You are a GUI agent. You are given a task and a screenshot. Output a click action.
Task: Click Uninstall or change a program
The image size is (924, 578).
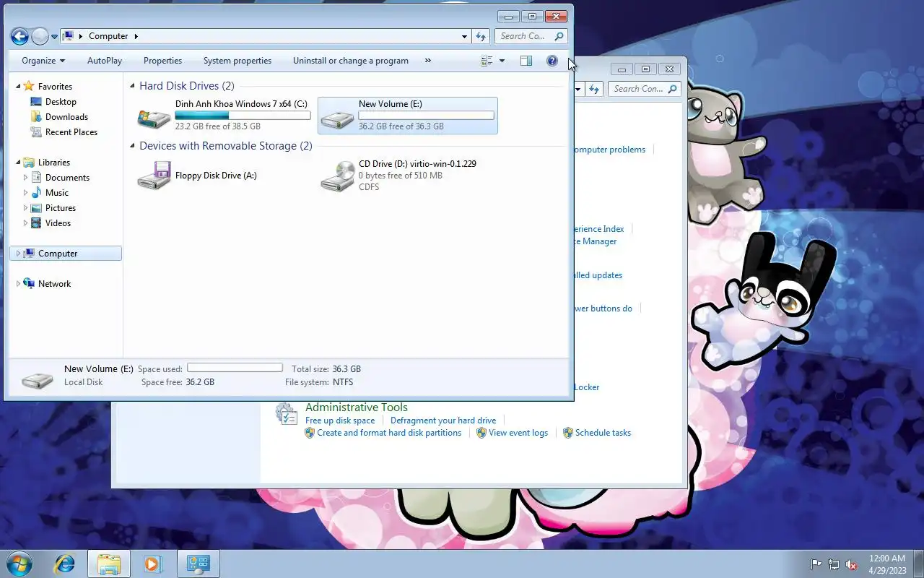[x=351, y=61]
